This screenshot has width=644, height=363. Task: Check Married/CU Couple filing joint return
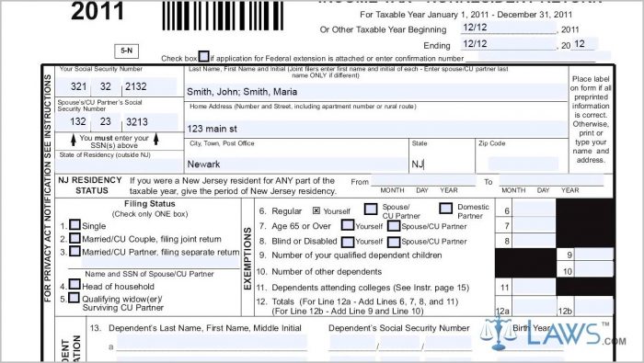[x=75, y=238]
